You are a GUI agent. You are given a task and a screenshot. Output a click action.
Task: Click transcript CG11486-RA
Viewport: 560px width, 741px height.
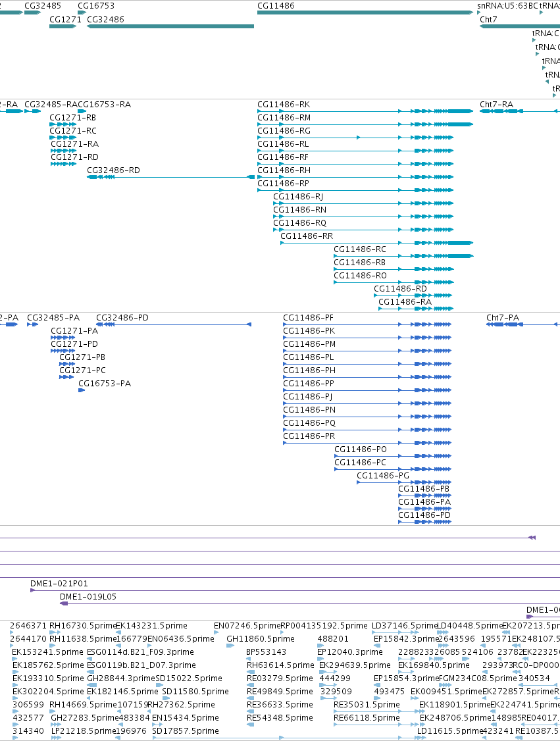pos(405,302)
